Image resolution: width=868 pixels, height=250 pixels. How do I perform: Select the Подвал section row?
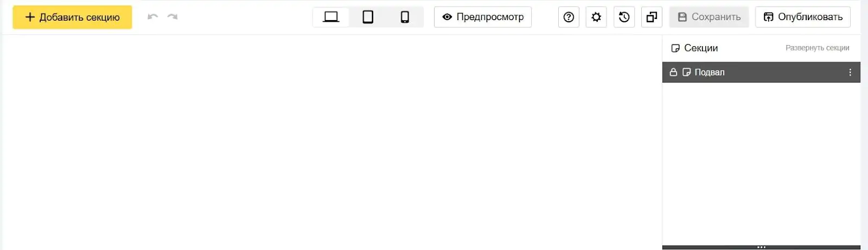pos(761,72)
